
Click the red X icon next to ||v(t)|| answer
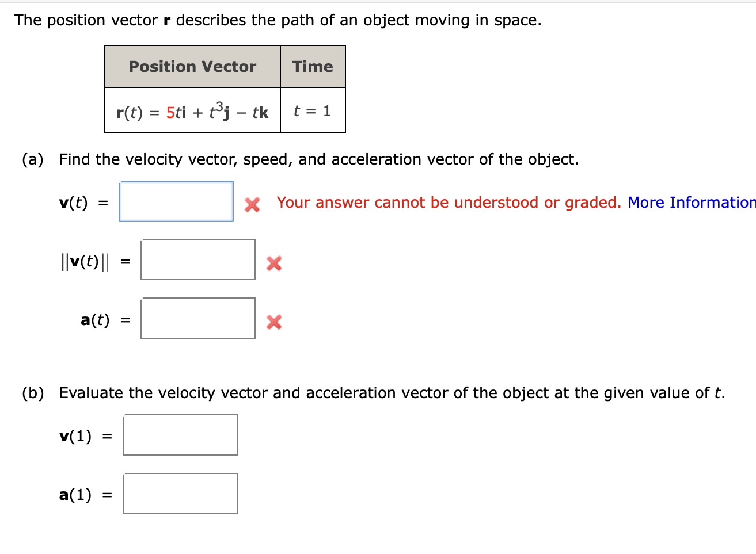pyautogui.click(x=274, y=263)
